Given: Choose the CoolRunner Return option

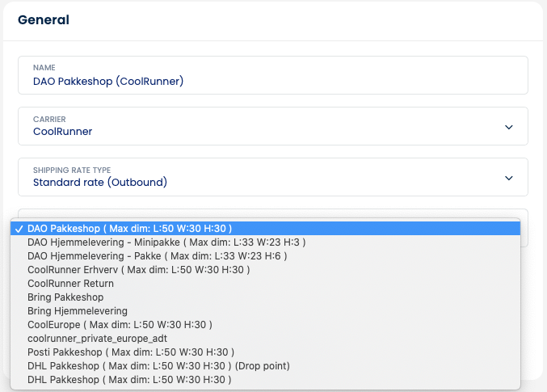Looking at the screenshot, I should coord(70,283).
